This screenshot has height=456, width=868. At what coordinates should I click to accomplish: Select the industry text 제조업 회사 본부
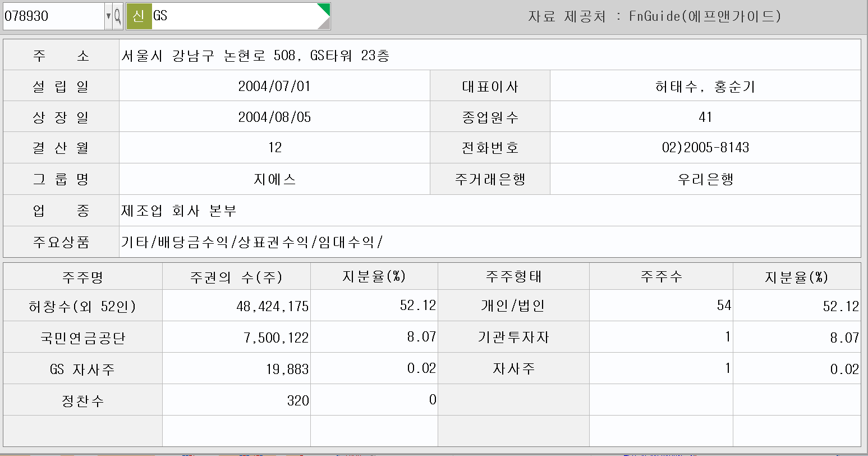click(x=179, y=211)
